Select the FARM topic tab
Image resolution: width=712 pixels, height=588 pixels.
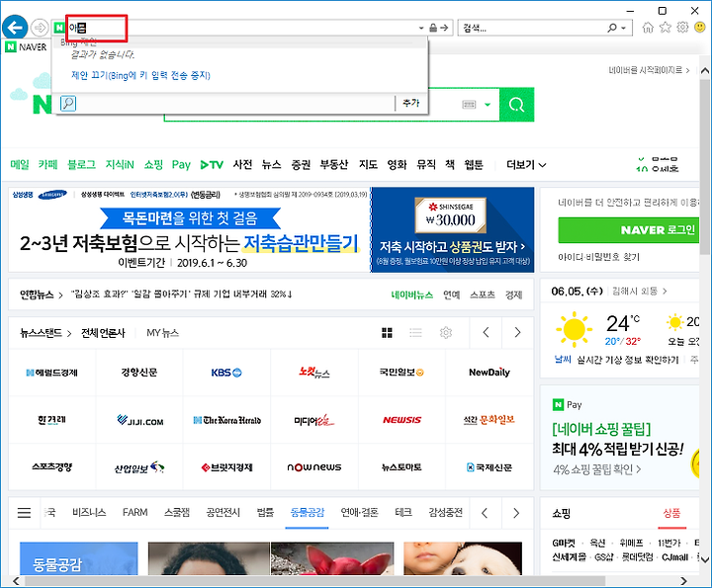[134, 513]
